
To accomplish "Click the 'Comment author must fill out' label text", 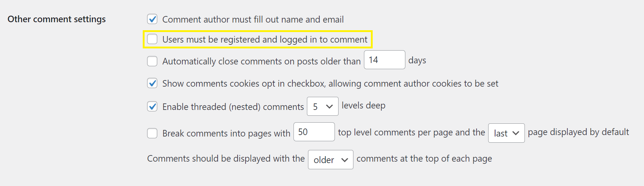I will pos(253,19).
